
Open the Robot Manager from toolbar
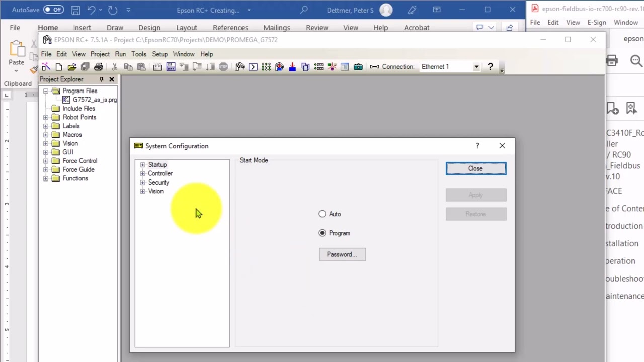[240, 67]
